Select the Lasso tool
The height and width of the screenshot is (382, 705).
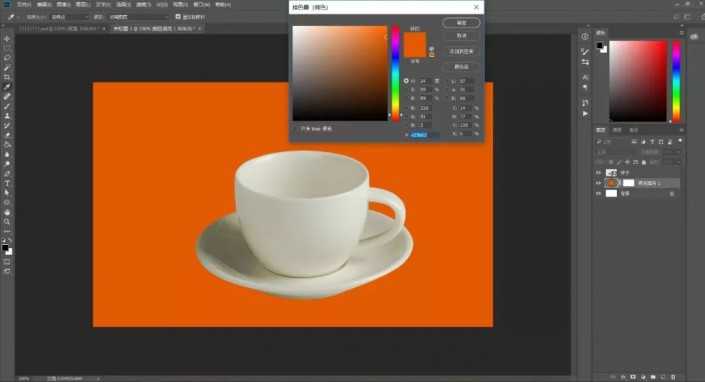tap(7, 58)
